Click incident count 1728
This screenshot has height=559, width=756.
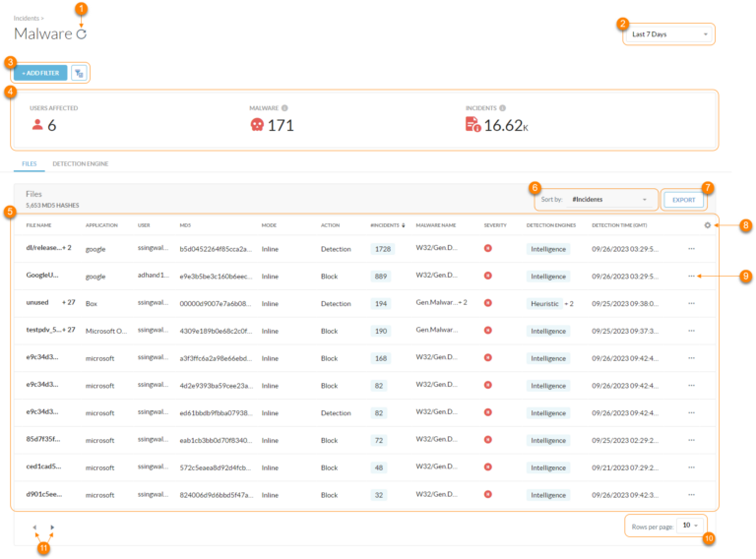coord(383,249)
